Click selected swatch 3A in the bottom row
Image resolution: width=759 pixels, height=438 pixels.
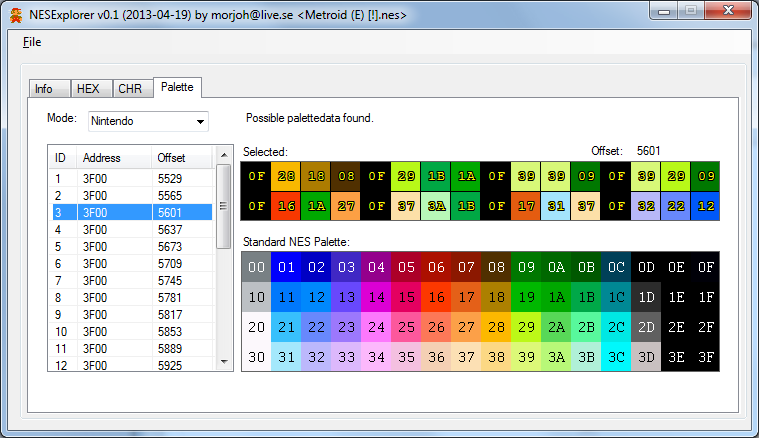(x=436, y=206)
